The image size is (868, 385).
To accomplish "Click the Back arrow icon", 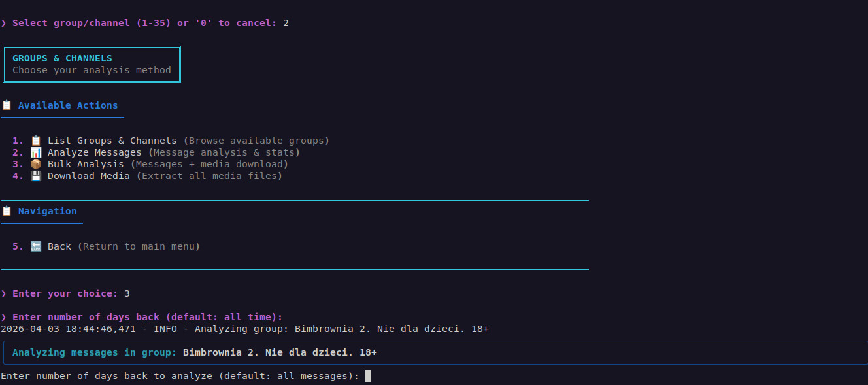I will click(x=36, y=246).
